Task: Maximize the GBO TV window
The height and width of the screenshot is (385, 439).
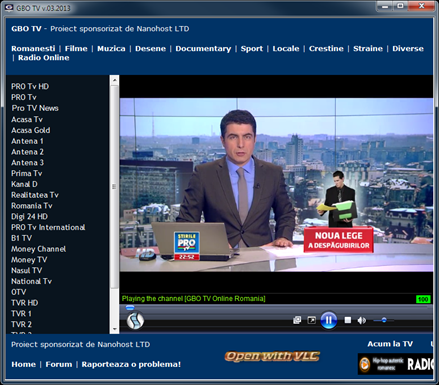Action: pos(400,6)
